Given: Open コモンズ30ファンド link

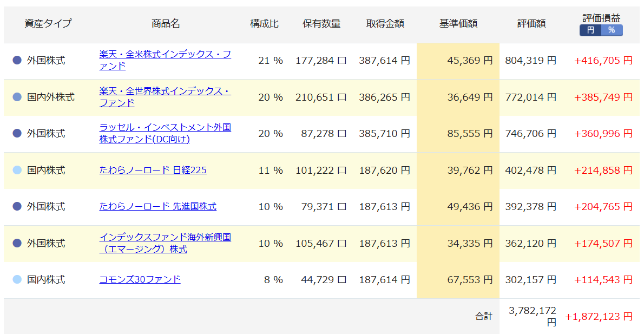Looking at the screenshot, I should pos(140,279).
